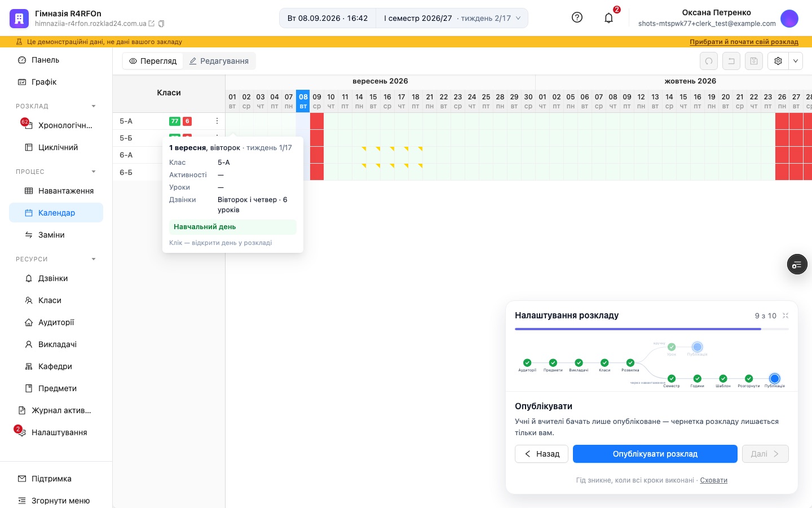Minimize the Налаштування розкладу guide panel
Viewport: 812px width, 508px height.
coord(785,316)
